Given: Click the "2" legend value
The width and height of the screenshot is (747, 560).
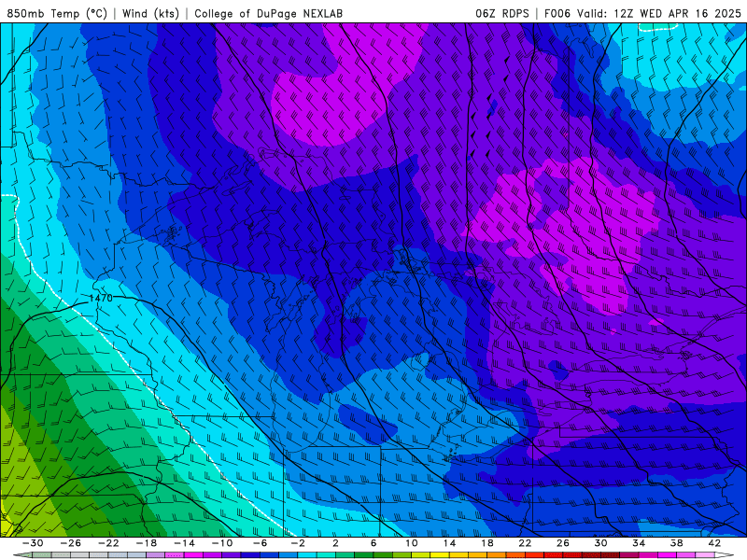Looking at the screenshot, I should (335, 543).
